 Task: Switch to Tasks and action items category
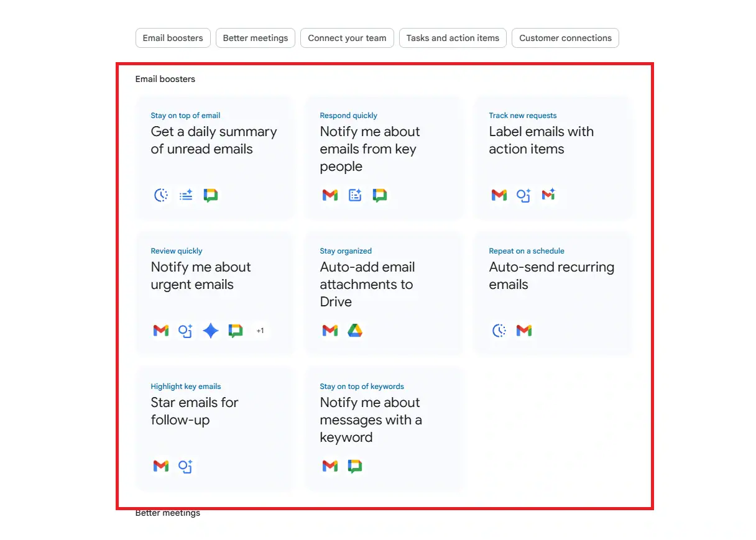coord(453,38)
